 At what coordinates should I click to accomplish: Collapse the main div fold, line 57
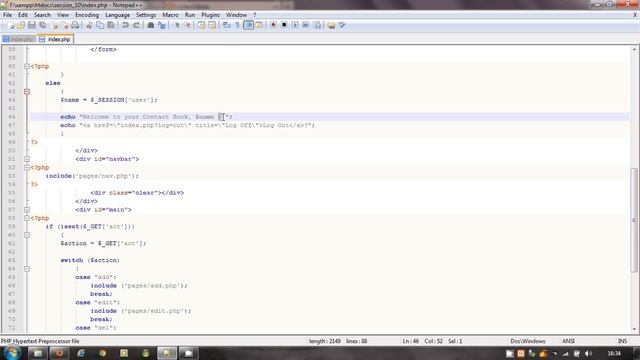(x=27, y=210)
